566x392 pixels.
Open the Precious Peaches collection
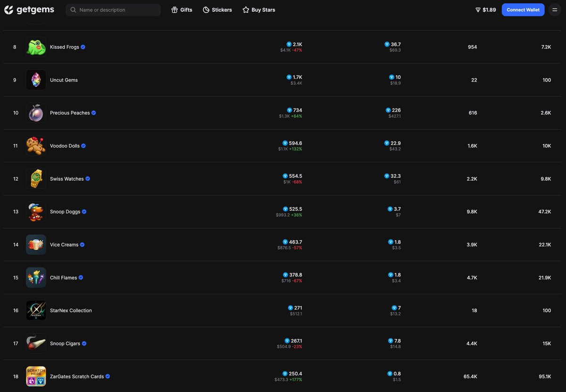pos(70,113)
